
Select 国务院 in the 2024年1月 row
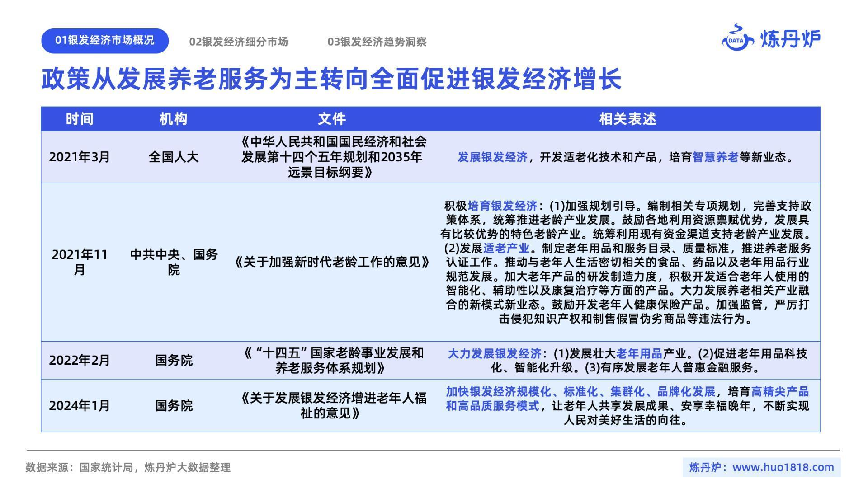[174, 406]
